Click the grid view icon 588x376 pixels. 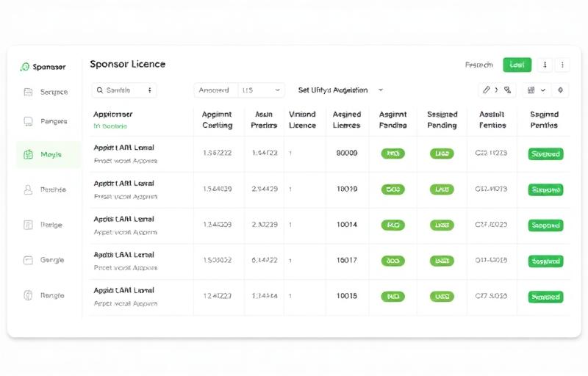click(531, 90)
